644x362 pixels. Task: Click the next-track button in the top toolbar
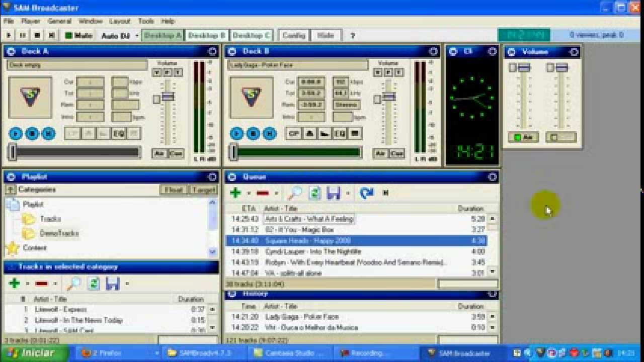tap(51, 35)
